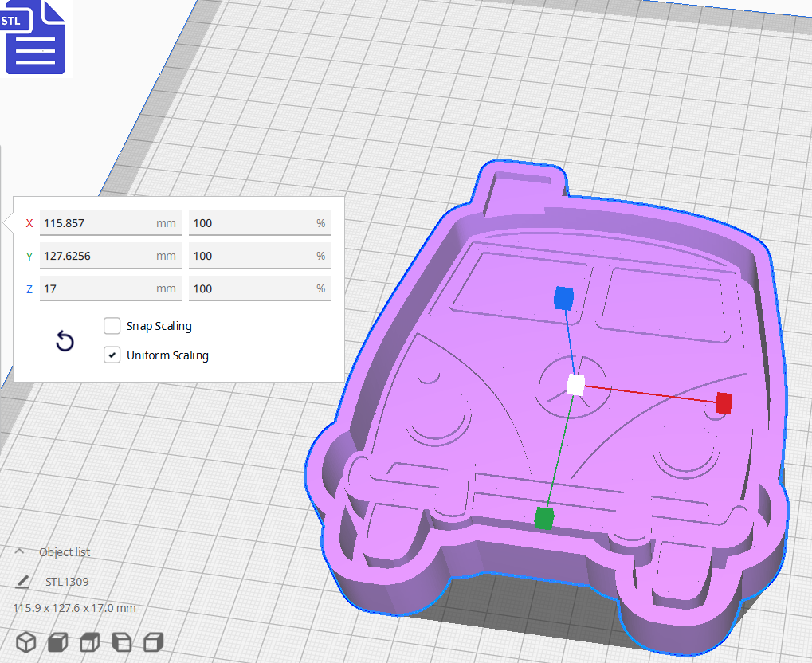Switch to the isometric 3D view
This screenshot has height=663, width=812.
[25, 641]
